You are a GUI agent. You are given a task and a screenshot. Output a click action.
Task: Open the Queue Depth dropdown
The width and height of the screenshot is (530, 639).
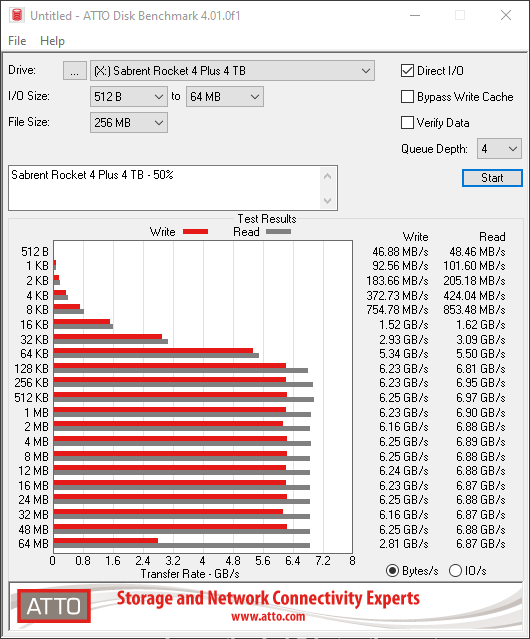click(499, 149)
